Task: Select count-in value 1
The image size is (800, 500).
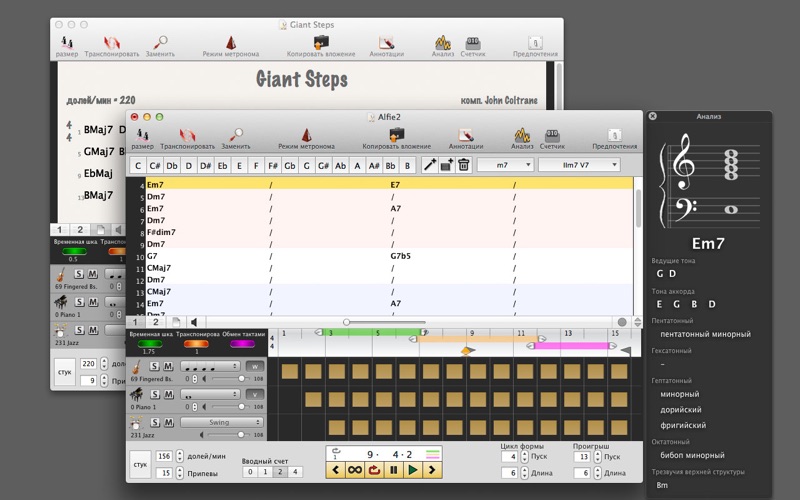Action: point(265,472)
